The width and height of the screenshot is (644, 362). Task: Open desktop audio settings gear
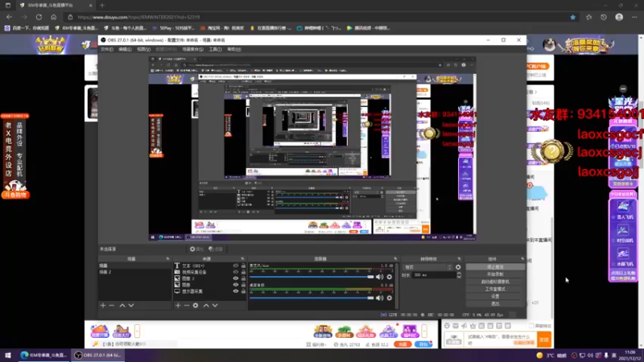[390, 298]
